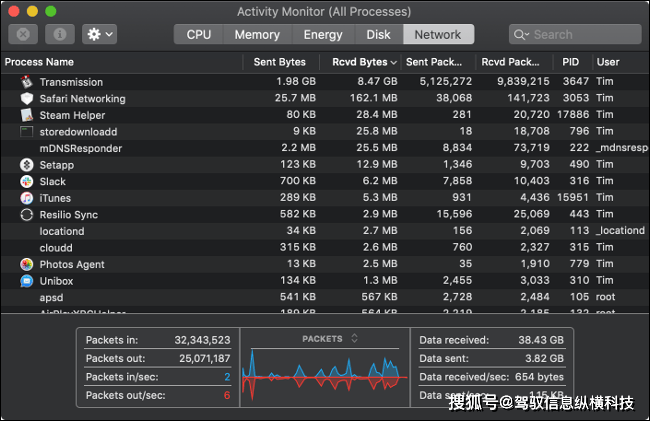Click the Unibox icon
This screenshot has height=421, width=650.
click(27, 281)
